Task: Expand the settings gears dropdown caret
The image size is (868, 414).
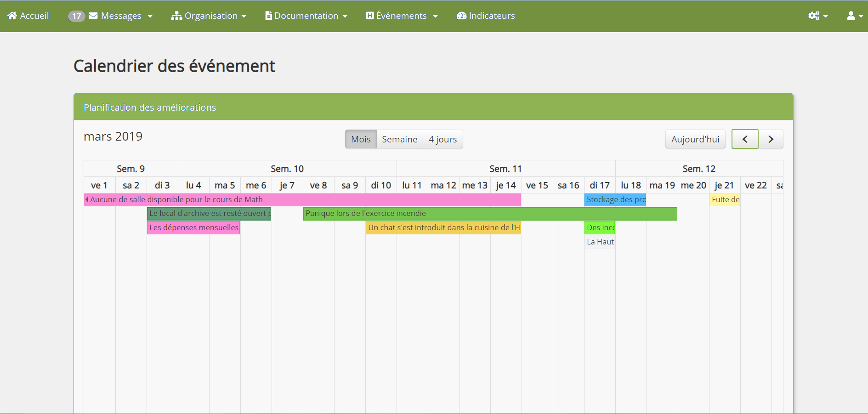Action: tap(826, 16)
